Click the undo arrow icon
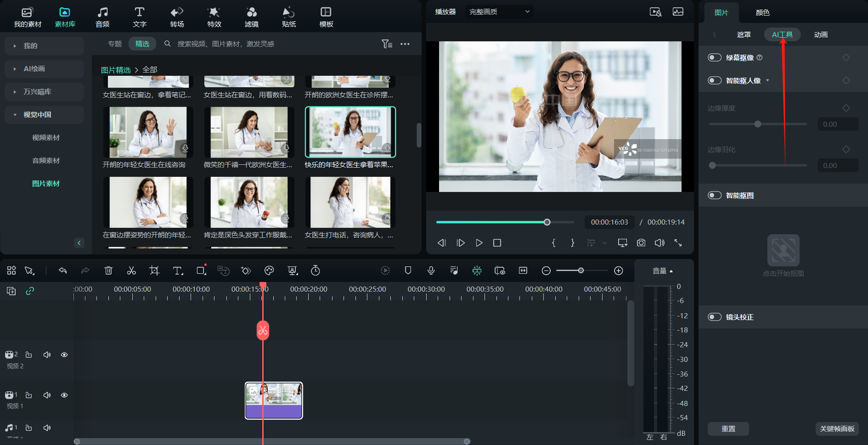Image resolution: width=868 pixels, height=445 pixels. [63, 270]
